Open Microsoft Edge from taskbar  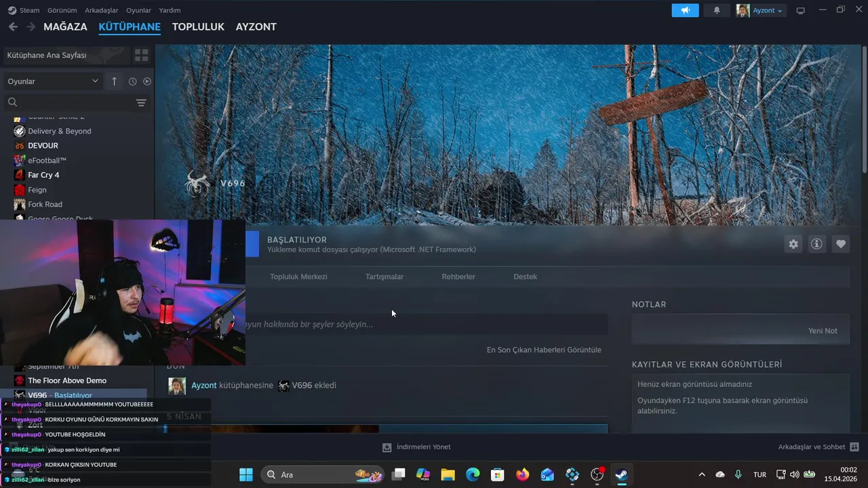[473, 474]
